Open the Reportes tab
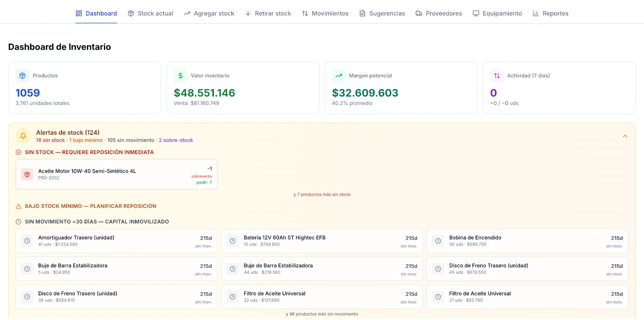This screenshot has height=320, width=644. coord(550,13)
